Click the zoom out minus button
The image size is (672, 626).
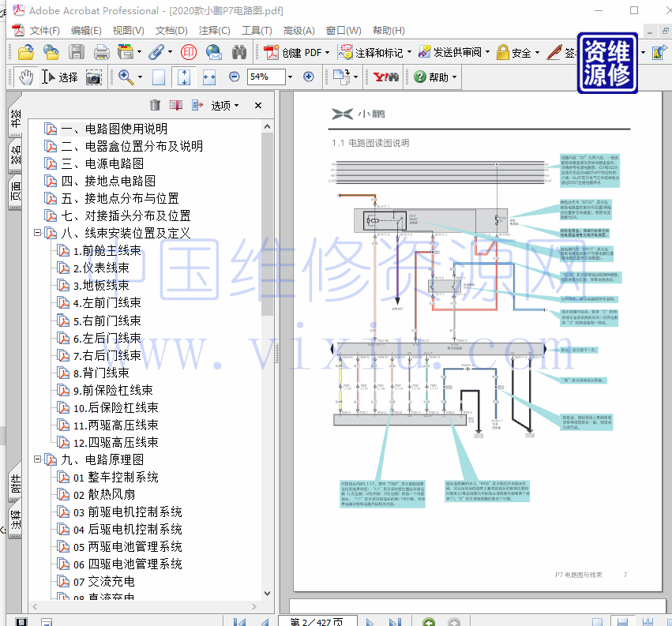pos(234,77)
